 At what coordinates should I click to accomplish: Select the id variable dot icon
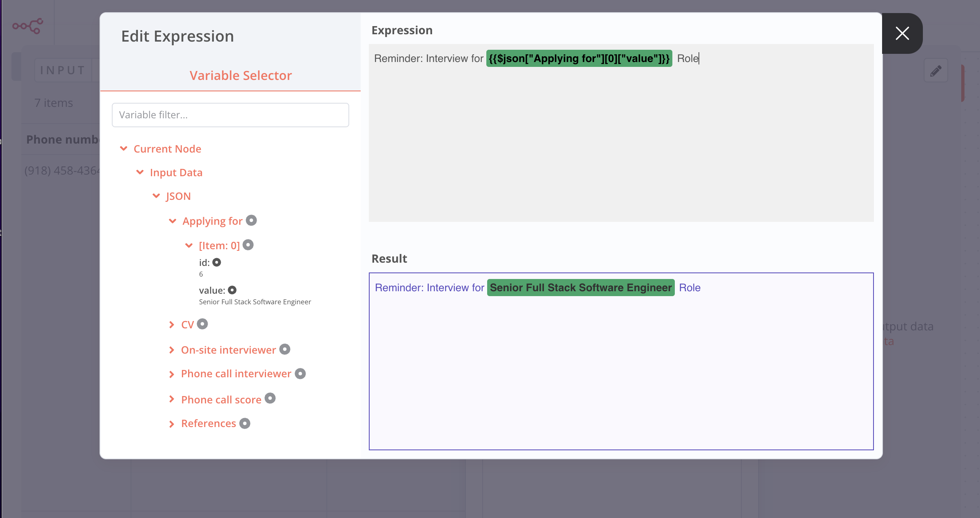[x=217, y=262]
